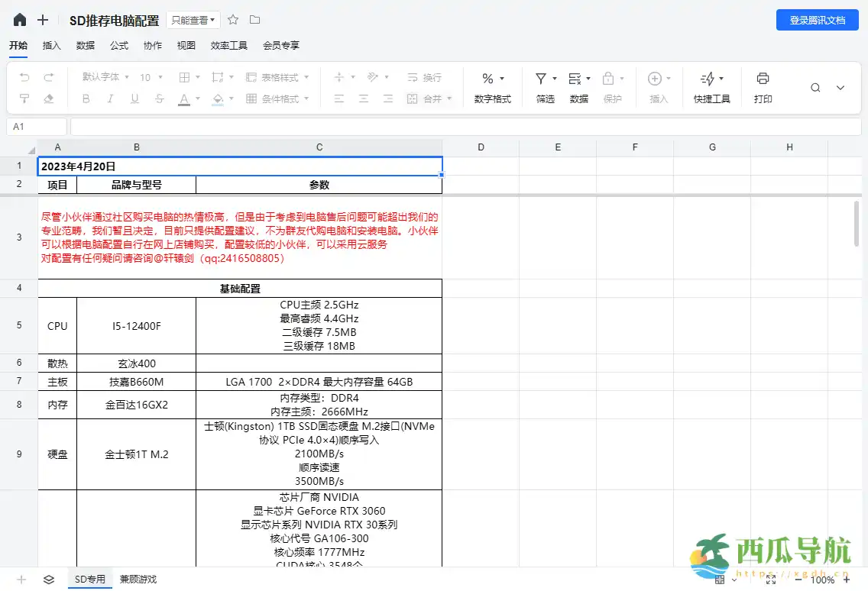Star this document as a favorite

[232, 20]
